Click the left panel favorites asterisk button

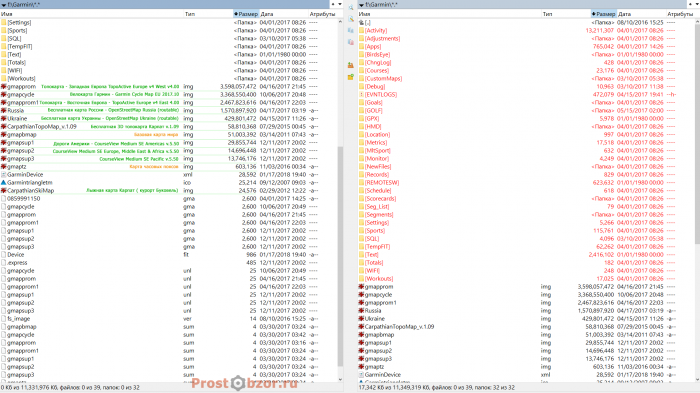(x=333, y=4)
